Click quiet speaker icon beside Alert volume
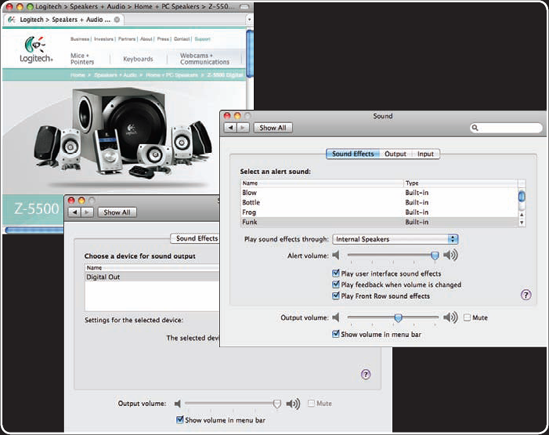 pos(336,255)
